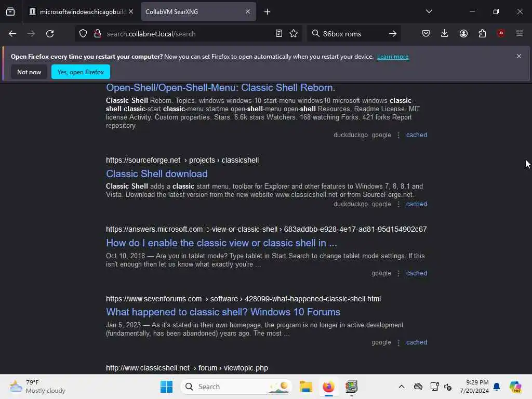Switch to the CollabVM SearXNG tab
532x399 pixels.
[x=198, y=12]
